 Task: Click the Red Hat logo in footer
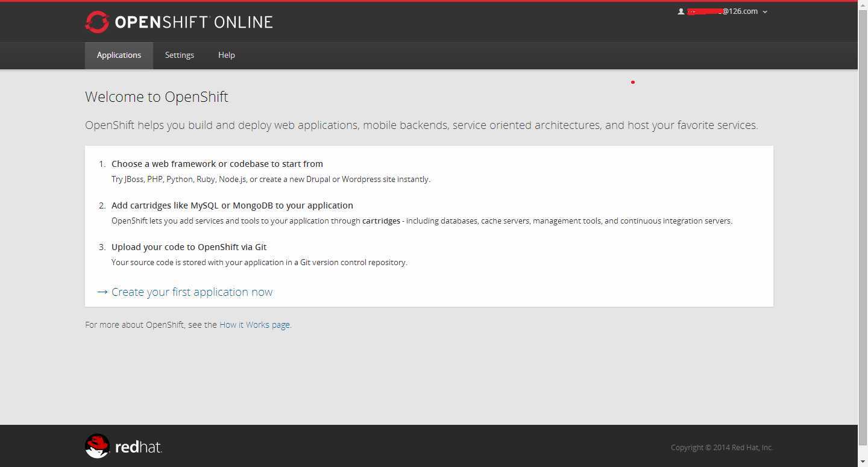pyautogui.click(x=124, y=447)
